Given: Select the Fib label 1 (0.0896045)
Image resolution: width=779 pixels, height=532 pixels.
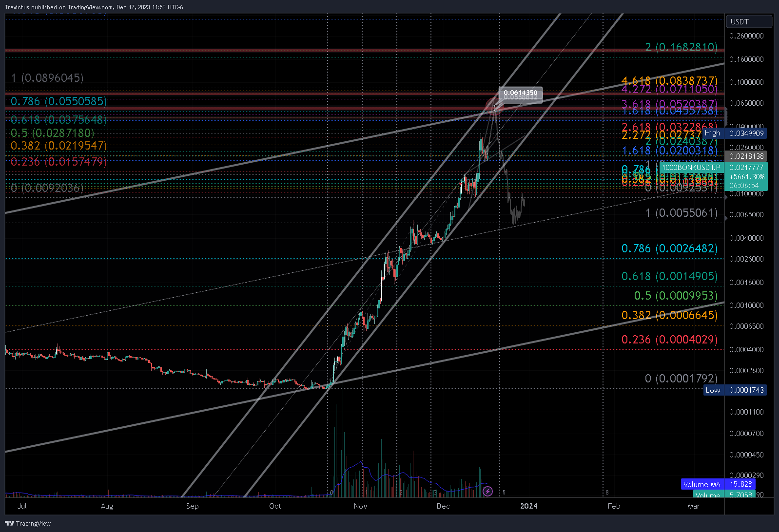Looking at the screenshot, I should pyautogui.click(x=48, y=78).
